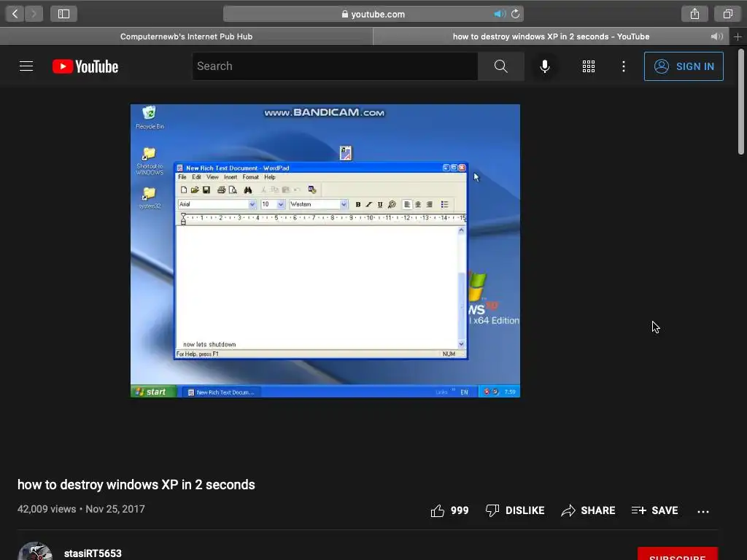Click the system32 folder icon
The height and width of the screenshot is (560, 747).
pyautogui.click(x=150, y=198)
